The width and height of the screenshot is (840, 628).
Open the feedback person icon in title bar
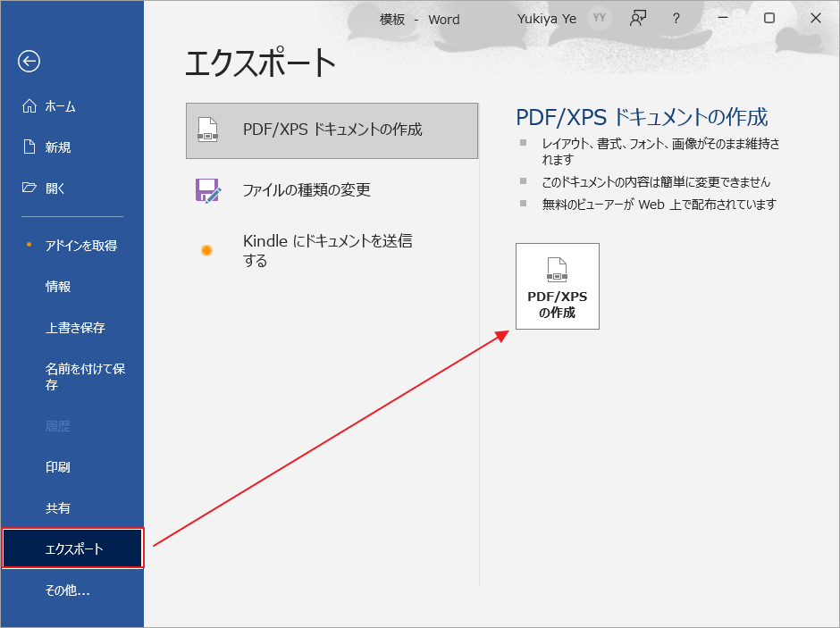637,19
